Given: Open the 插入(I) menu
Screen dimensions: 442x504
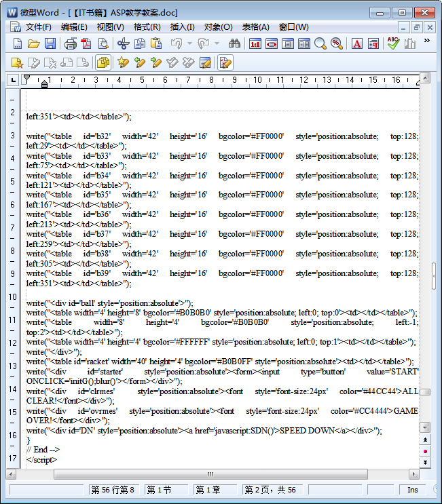Looking at the screenshot, I should [x=183, y=27].
